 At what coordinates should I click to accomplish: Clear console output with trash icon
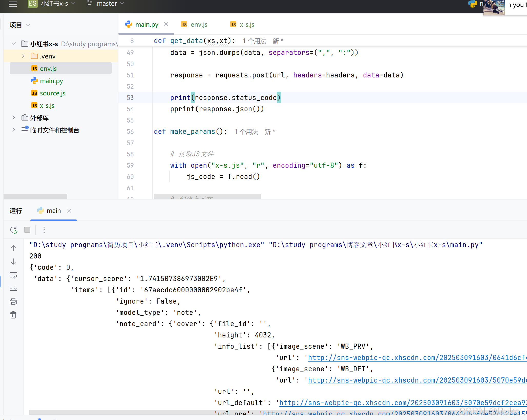point(13,315)
